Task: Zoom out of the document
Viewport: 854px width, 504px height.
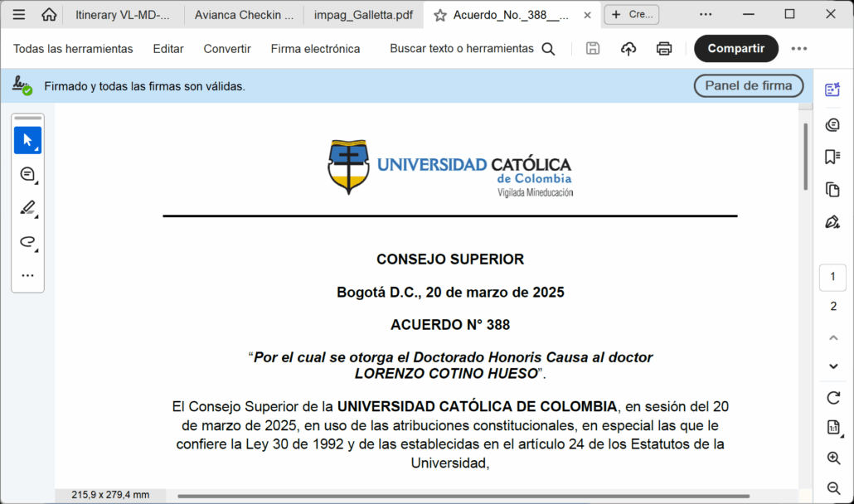Action: tap(833, 488)
